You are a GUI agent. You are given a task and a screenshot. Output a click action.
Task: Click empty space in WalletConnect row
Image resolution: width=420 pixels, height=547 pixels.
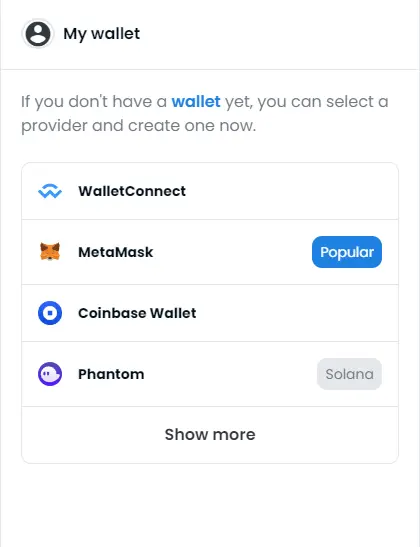(290, 191)
